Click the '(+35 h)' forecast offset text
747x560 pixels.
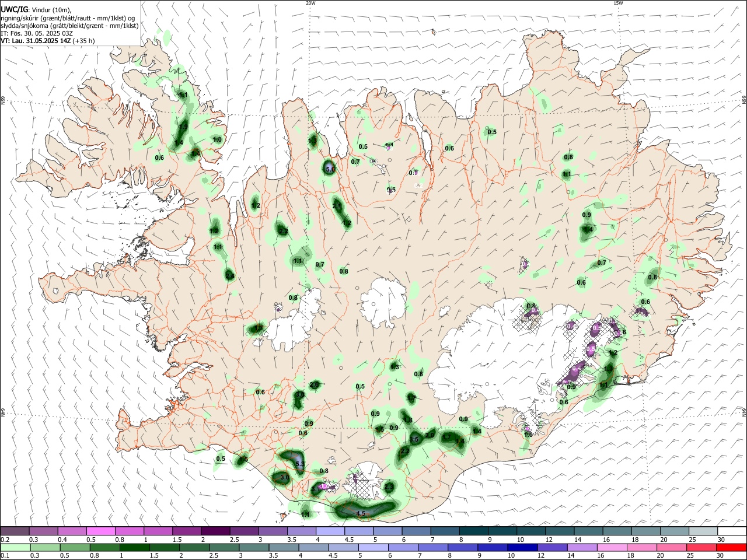pyautogui.click(x=84, y=41)
